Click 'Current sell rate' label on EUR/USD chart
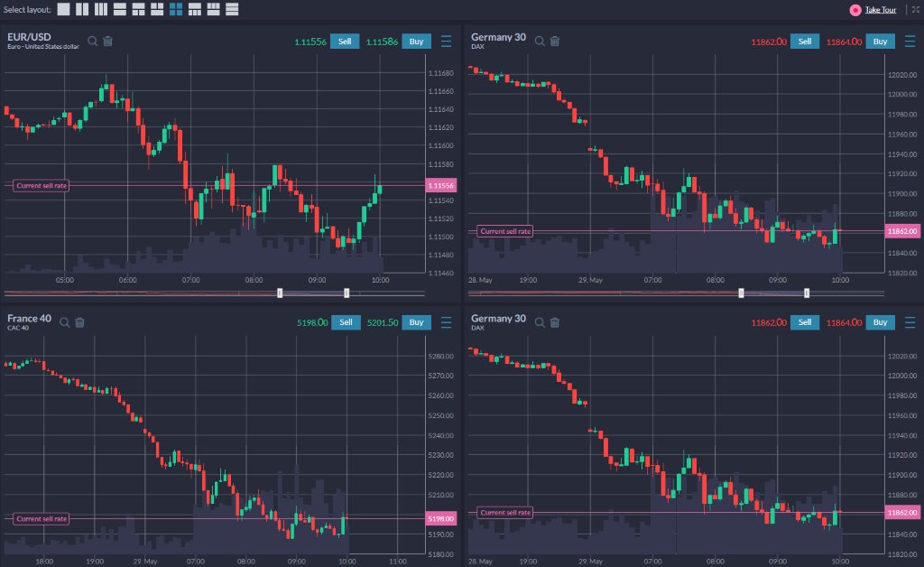 pos(42,186)
